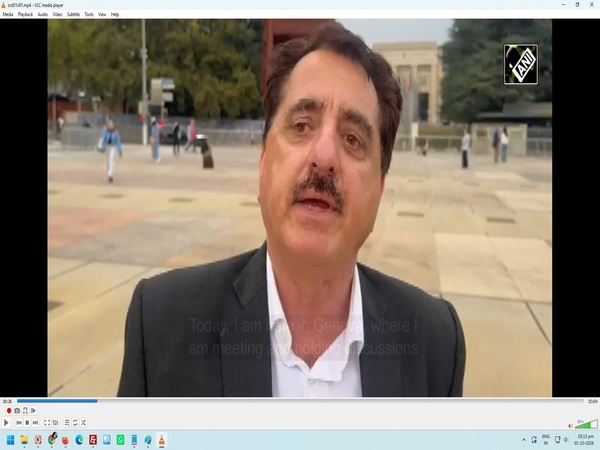Image resolution: width=600 pixels, height=450 pixels.
Task: Open the Video menu
Action: point(57,14)
